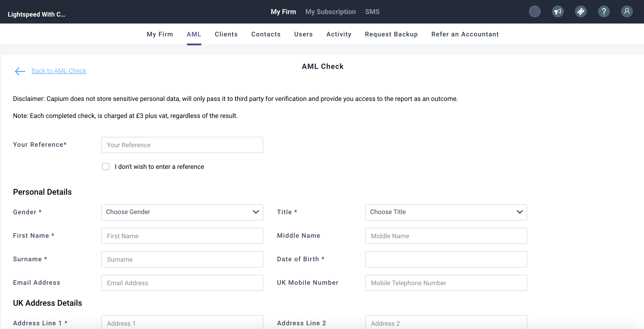
Task: Click the First Name input field
Action: (182, 236)
